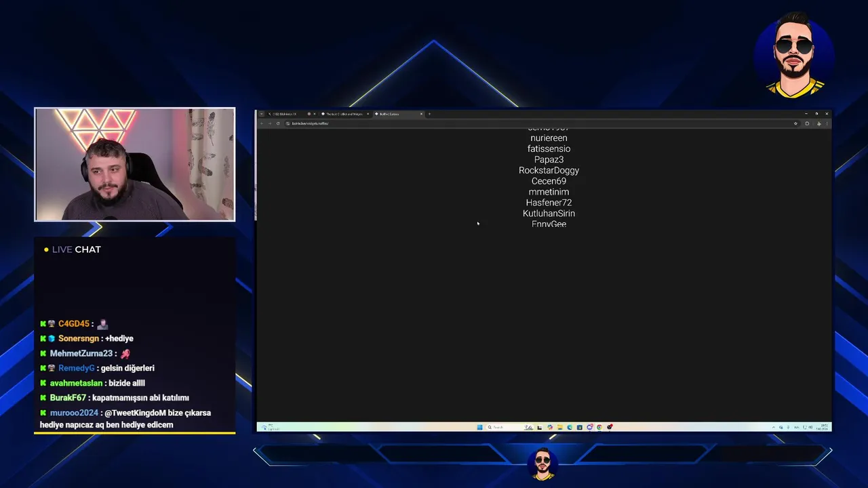Click the streamer webcam feed
The image size is (868, 488).
(135, 165)
